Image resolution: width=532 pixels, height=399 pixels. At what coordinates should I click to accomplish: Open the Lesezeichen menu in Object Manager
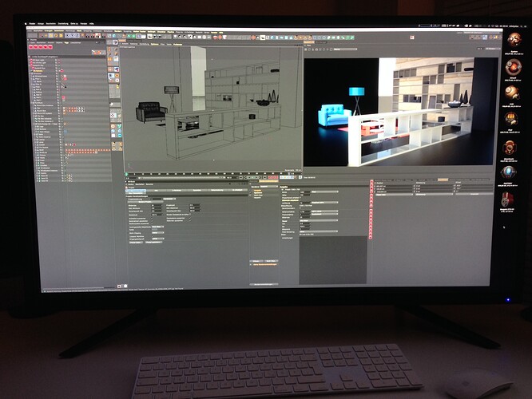[76, 43]
